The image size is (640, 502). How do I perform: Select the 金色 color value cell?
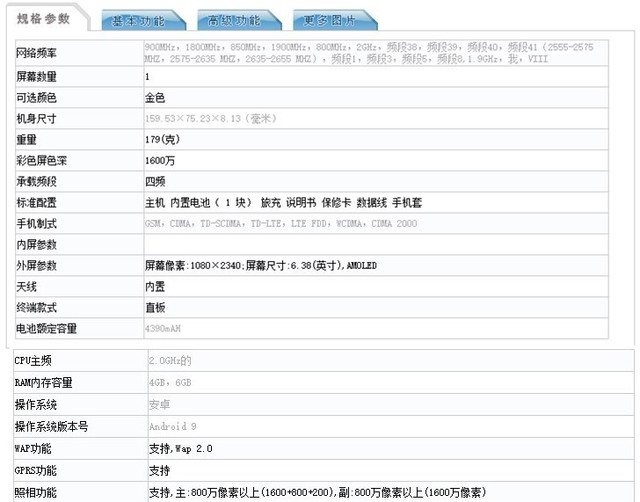tap(154, 98)
